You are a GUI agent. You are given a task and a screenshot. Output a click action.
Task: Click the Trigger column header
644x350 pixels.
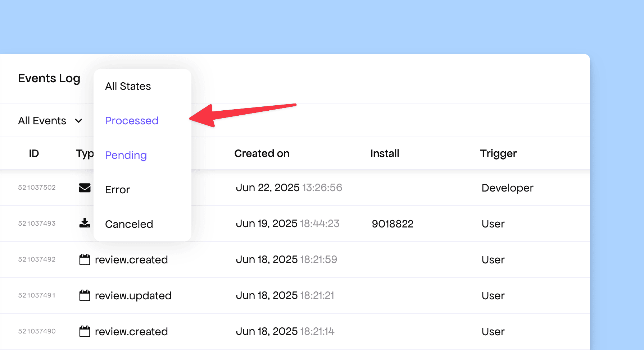pyautogui.click(x=498, y=154)
